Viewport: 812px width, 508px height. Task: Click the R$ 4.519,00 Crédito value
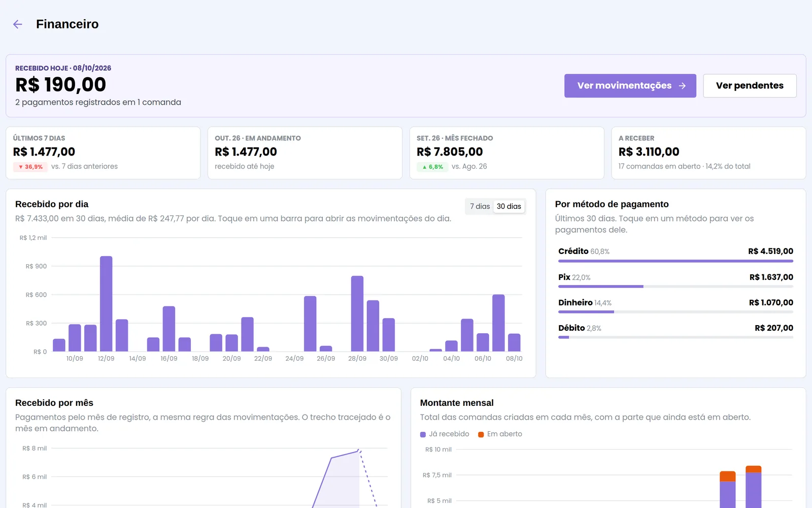(x=770, y=251)
